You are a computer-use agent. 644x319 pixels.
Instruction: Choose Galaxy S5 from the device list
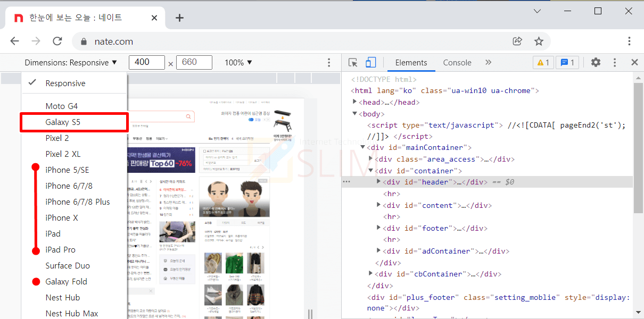coord(75,122)
